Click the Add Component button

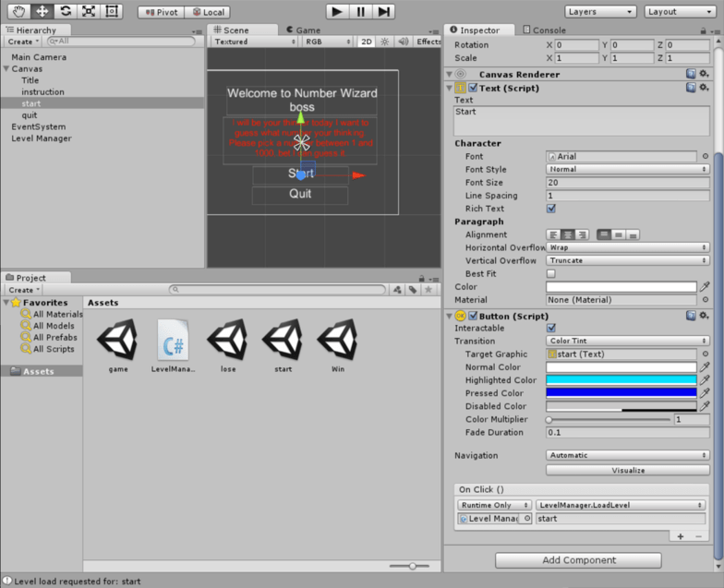[x=578, y=560]
